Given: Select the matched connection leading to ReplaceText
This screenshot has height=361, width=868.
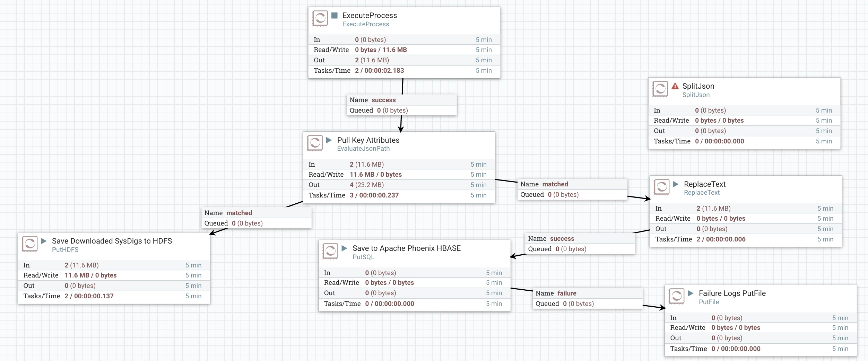Looking at the screenshot, I should [x=572, y=189].
